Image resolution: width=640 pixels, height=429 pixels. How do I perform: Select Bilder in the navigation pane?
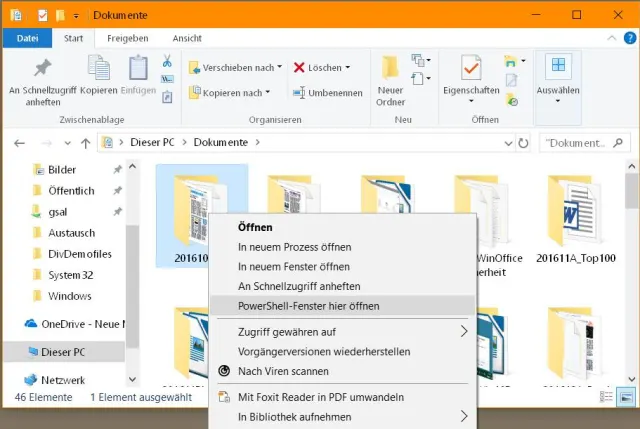62,169
